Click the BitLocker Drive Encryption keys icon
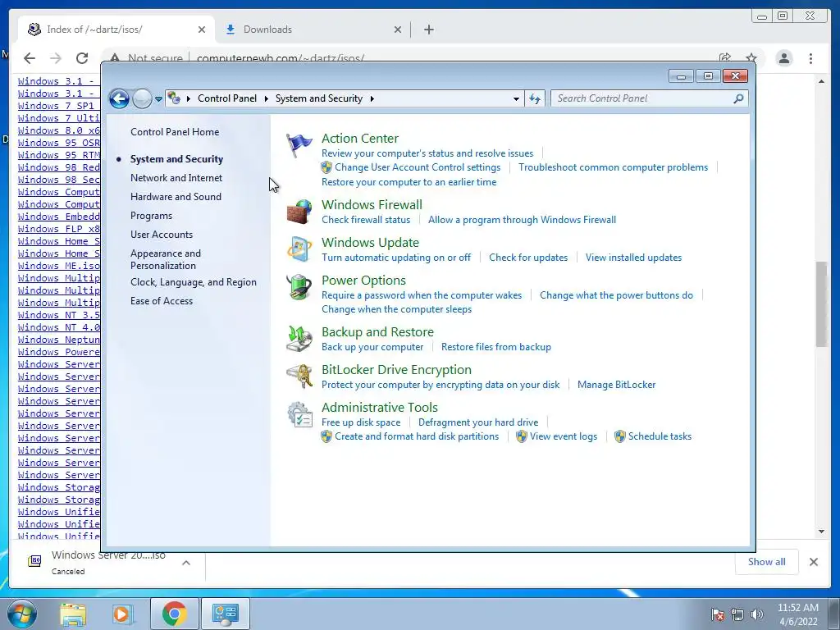 coord(299,377)
